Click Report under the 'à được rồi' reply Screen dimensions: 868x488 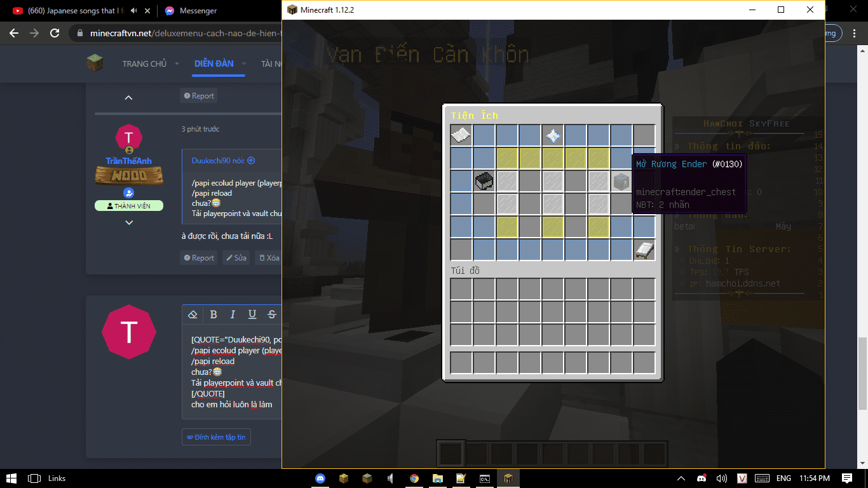pos(199,258)
